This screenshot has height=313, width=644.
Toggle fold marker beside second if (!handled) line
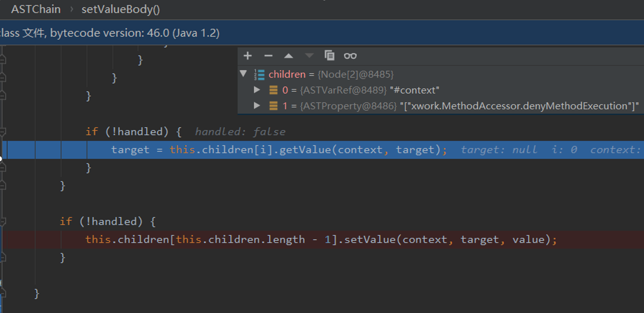[x=3, y=222]
